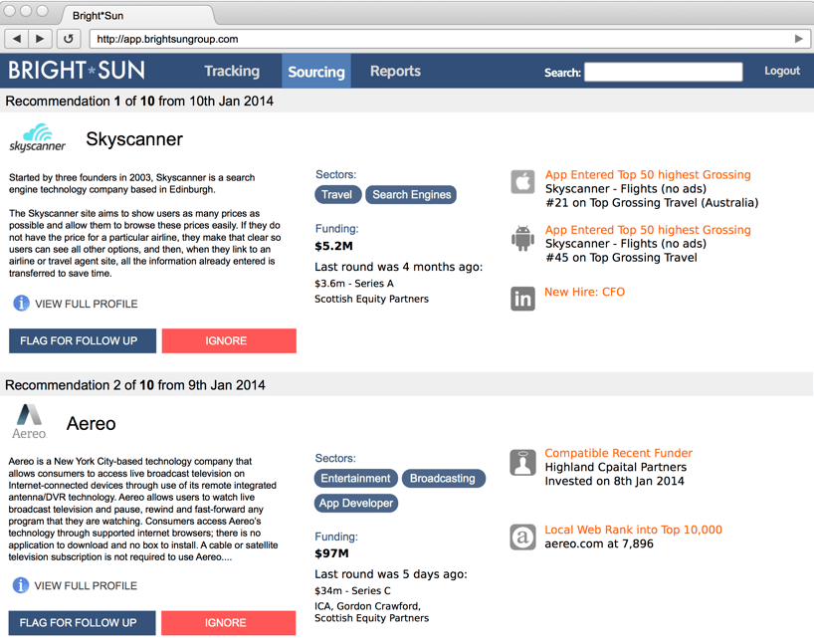The image size is (814, 644).
Task: Select the Sourcing tab
Action: coord(316,71)
